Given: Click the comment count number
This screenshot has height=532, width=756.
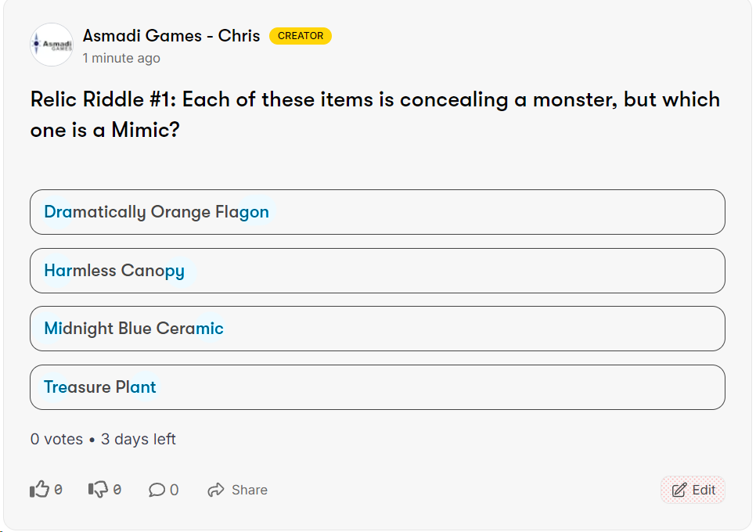Looking at the screenshot, I should tap(174, 490).
